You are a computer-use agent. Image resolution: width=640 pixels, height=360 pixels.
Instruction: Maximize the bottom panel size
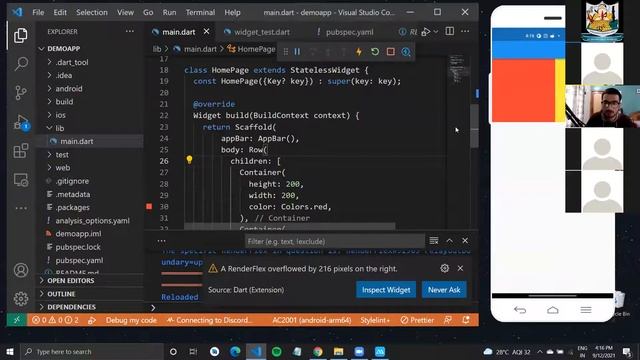pos(449,241)
